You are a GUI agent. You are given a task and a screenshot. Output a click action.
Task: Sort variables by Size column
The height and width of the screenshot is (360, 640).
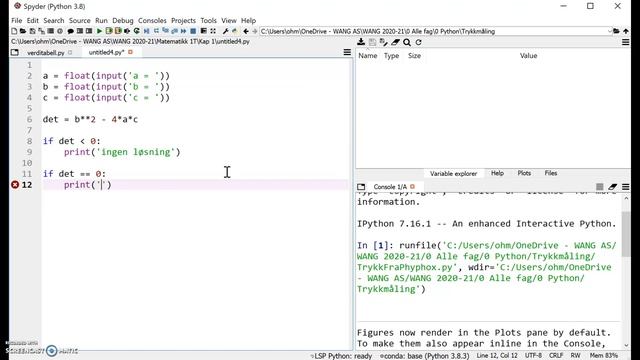(414, 56)
